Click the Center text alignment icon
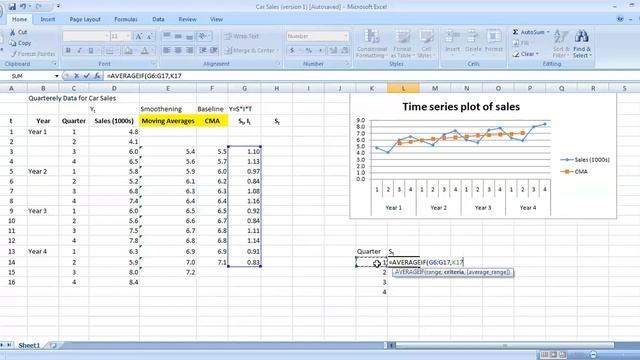640x360 pixels. click(178, 50)
